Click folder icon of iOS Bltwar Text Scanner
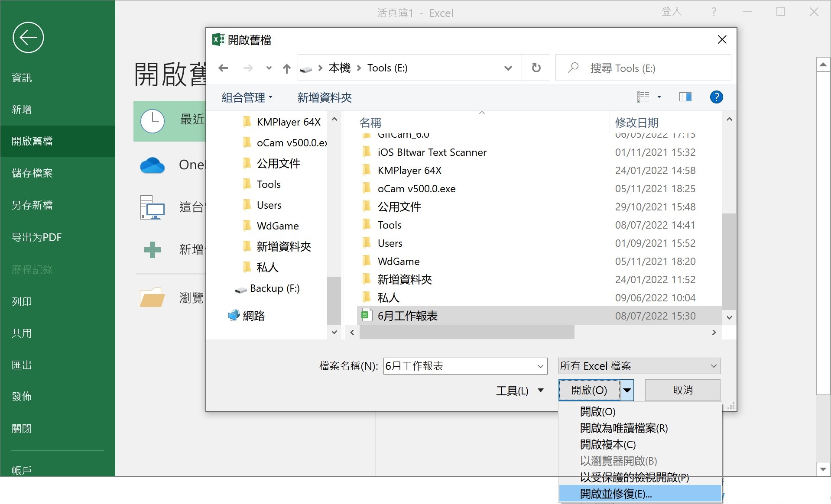This screenshot has width=831, height=504. 367,152
